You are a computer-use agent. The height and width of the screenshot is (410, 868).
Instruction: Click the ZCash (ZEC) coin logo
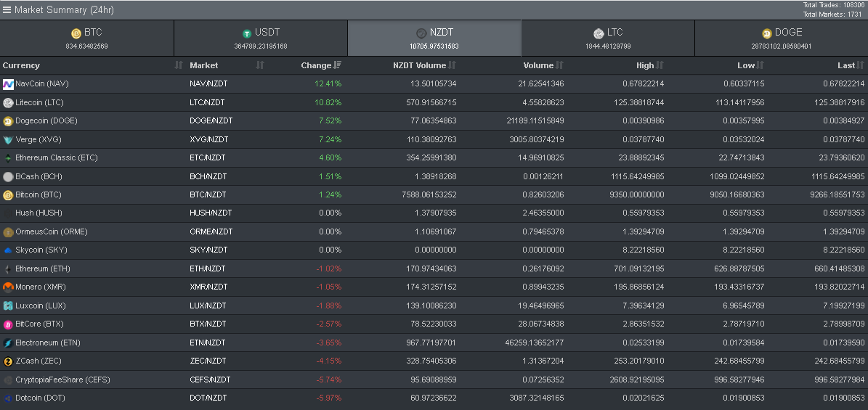[x=8, y=361]
